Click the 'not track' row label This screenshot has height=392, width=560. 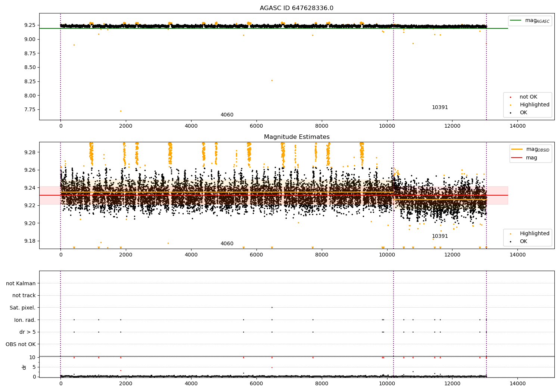coord(24,296)
